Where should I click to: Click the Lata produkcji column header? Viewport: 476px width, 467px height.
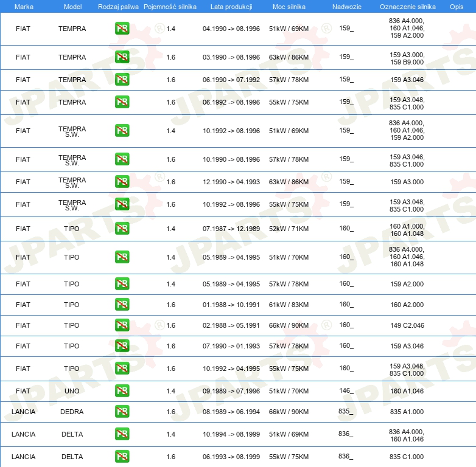(231, 7)
